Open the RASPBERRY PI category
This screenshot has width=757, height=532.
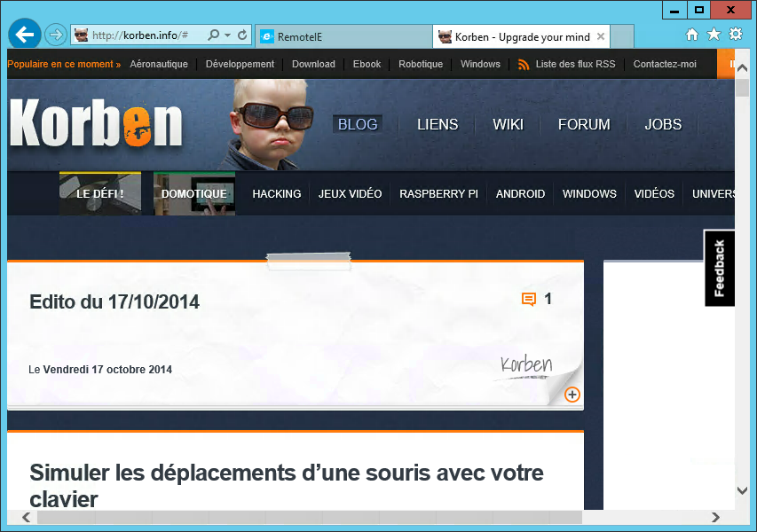tap(438, 194)
